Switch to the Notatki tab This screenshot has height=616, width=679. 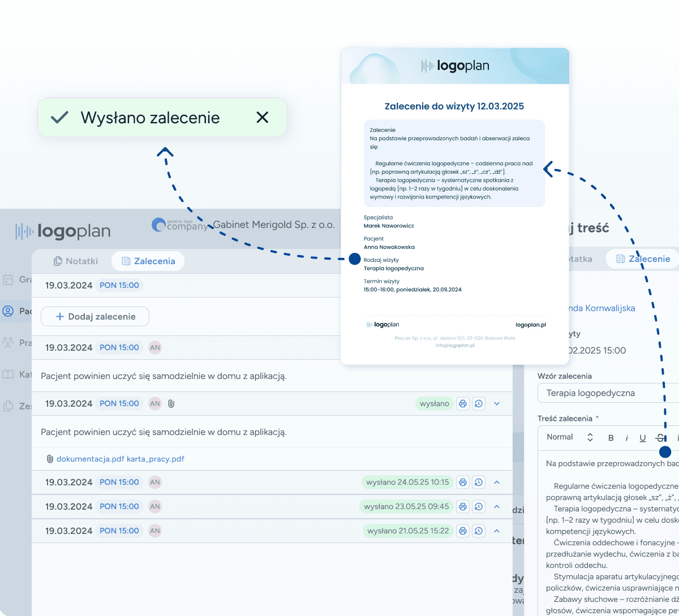[x=75, y=261]
